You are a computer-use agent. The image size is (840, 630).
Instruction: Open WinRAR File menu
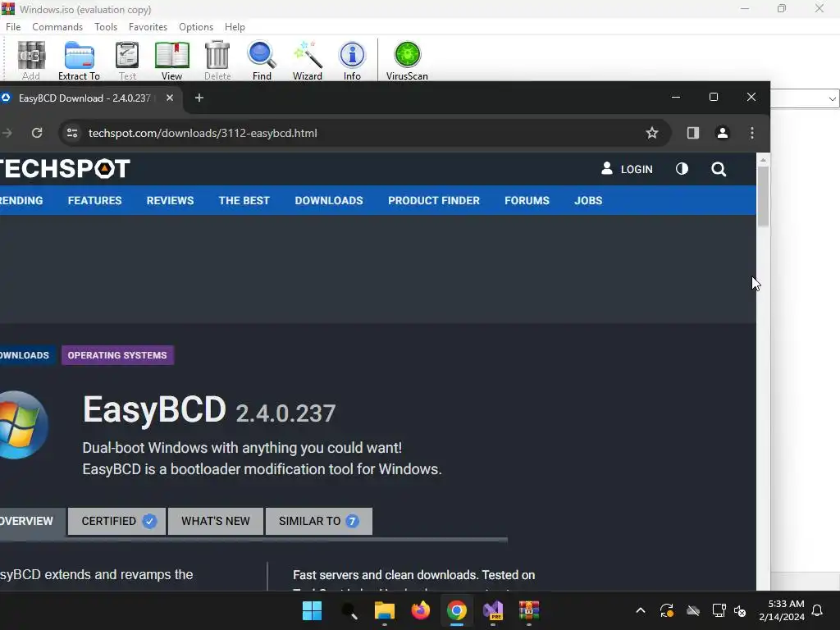pos(13,27)
